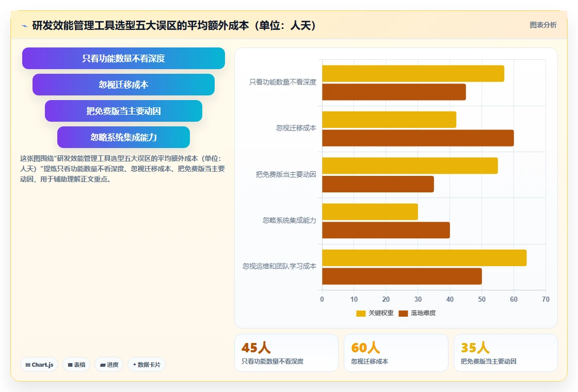Select the 把免费版当主要动因 funnel bar
The width and height of the screenshot is (578, 392).
(123, 111)
